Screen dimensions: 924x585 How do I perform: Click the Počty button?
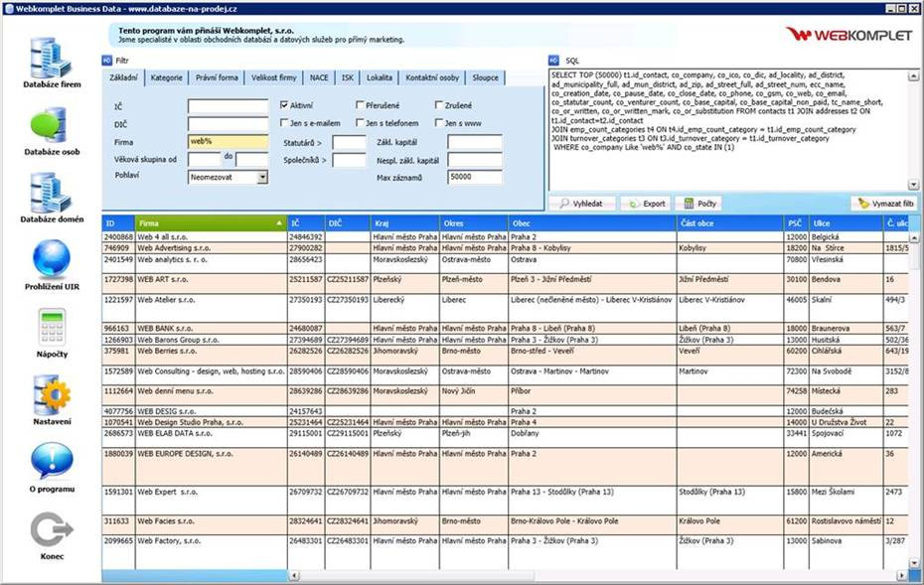(700, 204)
